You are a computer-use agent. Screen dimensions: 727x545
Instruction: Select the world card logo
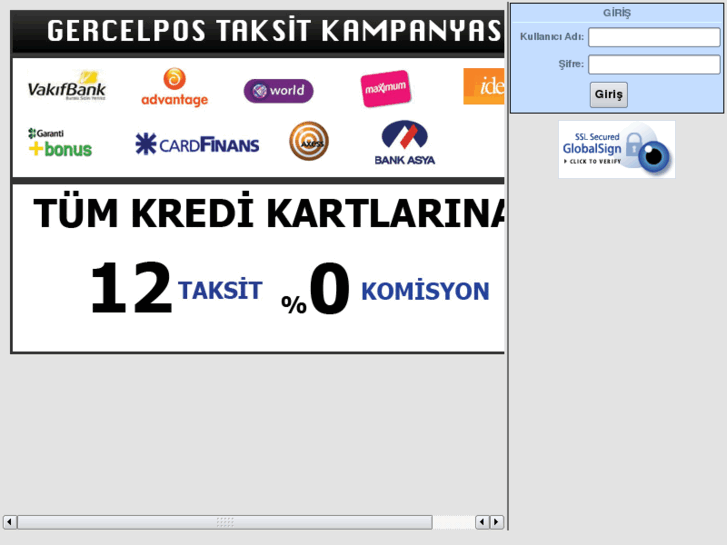(279, 90)
